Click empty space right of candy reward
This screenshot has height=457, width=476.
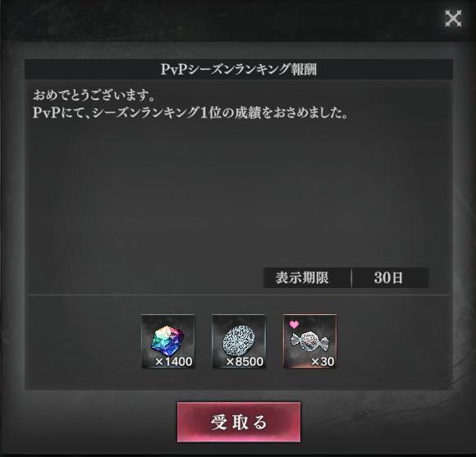(393, 341)
